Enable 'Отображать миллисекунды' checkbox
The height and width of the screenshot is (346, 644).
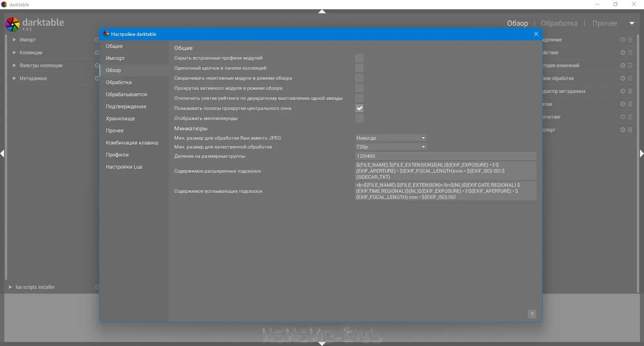click(359, 118)
